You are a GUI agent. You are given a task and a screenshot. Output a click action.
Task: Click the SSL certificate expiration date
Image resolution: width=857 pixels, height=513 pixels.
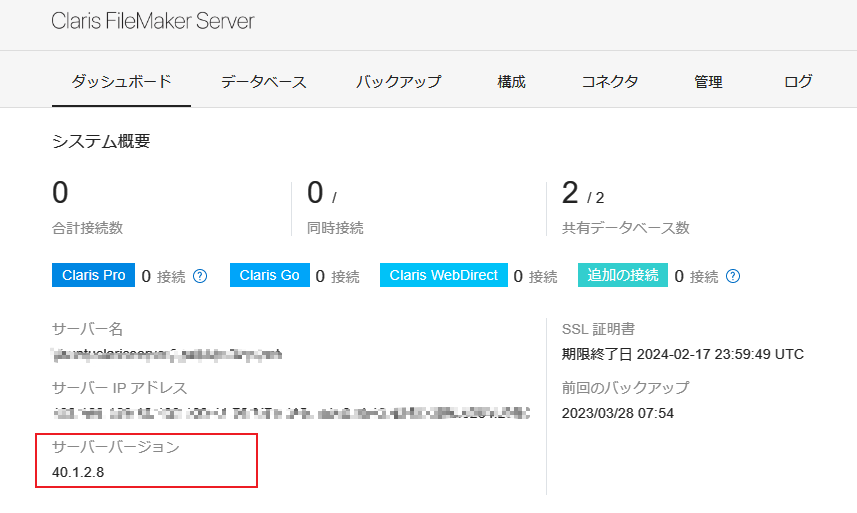pyautogui.click(x=683, y=354)
